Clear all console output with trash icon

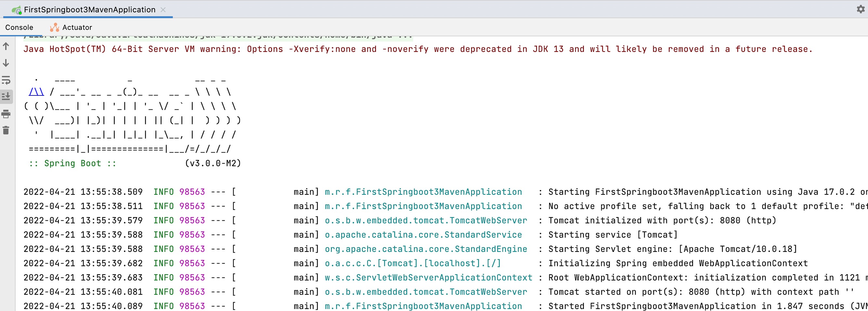click(x=6, y=130)
